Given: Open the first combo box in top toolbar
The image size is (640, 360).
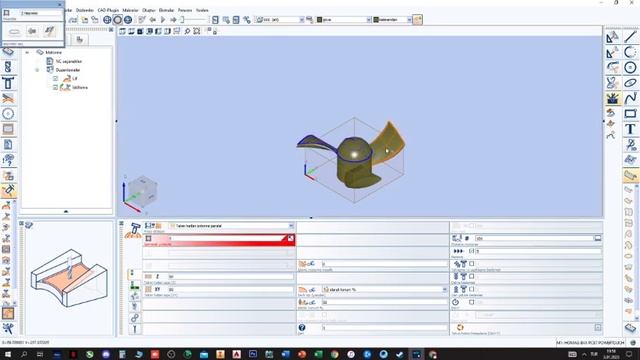Looking at the screenshot, I should (280, 20).
